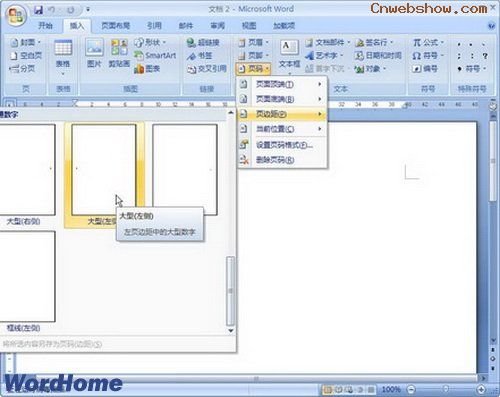Pick the 大型(右侧) gallery thumbnail

click(27, 170)
